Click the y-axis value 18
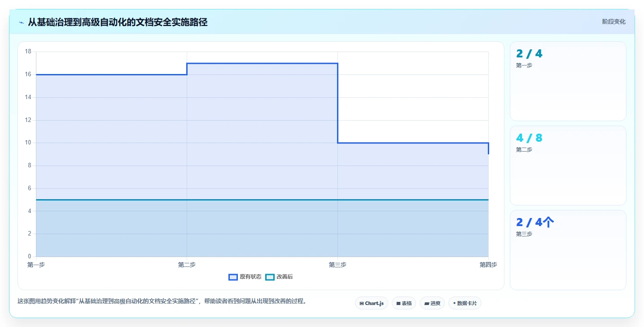 tap(28, 52)
